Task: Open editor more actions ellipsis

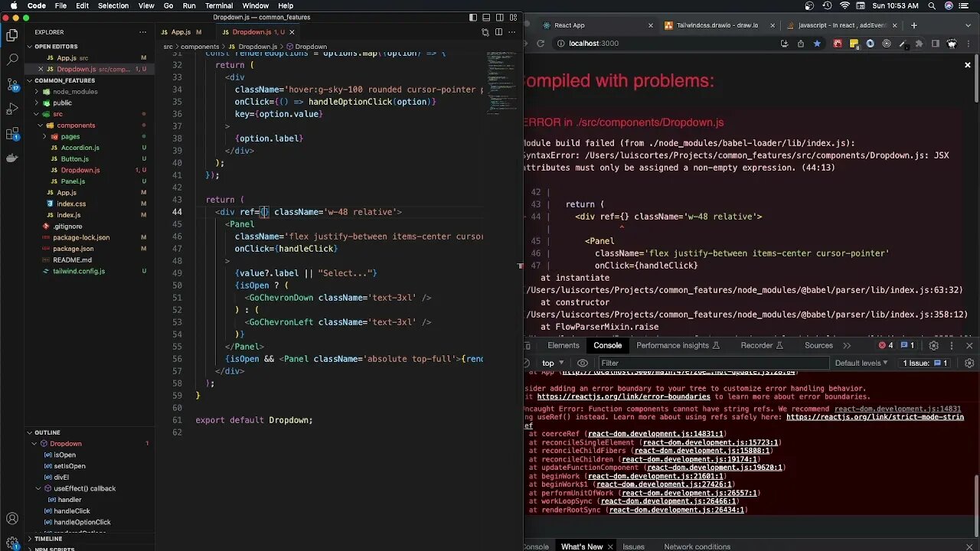Action: (x=512, y=32)
